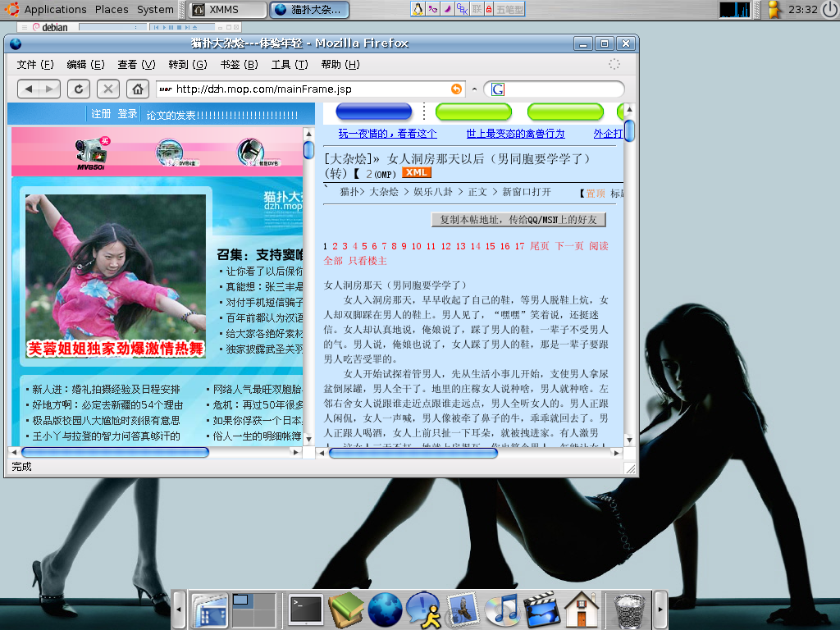Click the 尾页 last page link
The image size is (840, 630).
(x=540, y=246)
